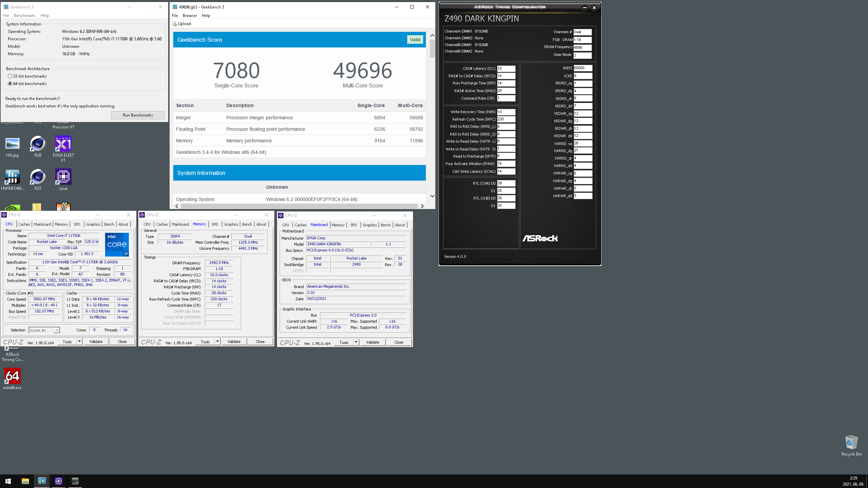868x488 pixels.
Task: Launch the Cinebench R23 desktop shortcut
Action: tap(38, 180)
